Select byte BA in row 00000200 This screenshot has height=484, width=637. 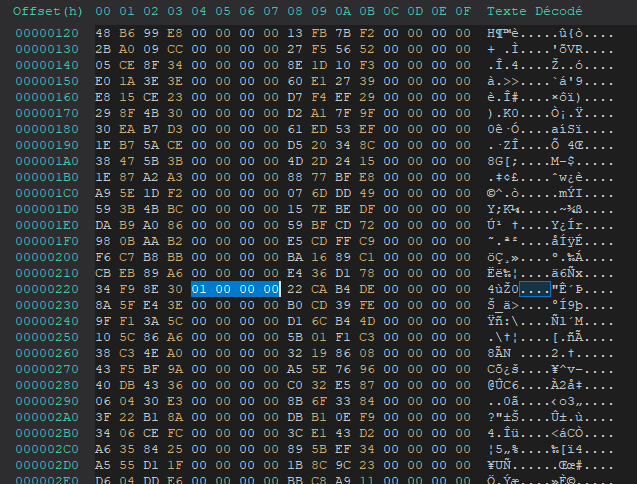[x=295, y=257]
